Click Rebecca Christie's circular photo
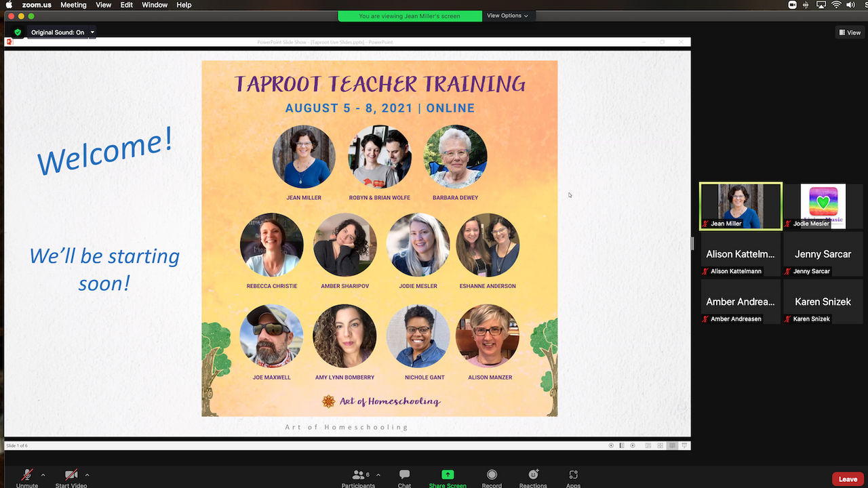The height and width of the screenshot is (488, 868). click(272, 245)
